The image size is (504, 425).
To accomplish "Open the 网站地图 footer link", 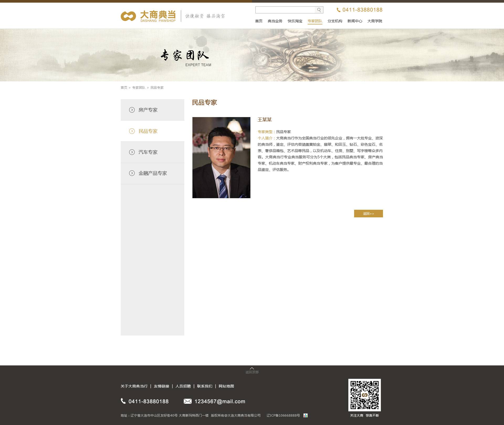I will pyautogui.click(x=226, y=386).
